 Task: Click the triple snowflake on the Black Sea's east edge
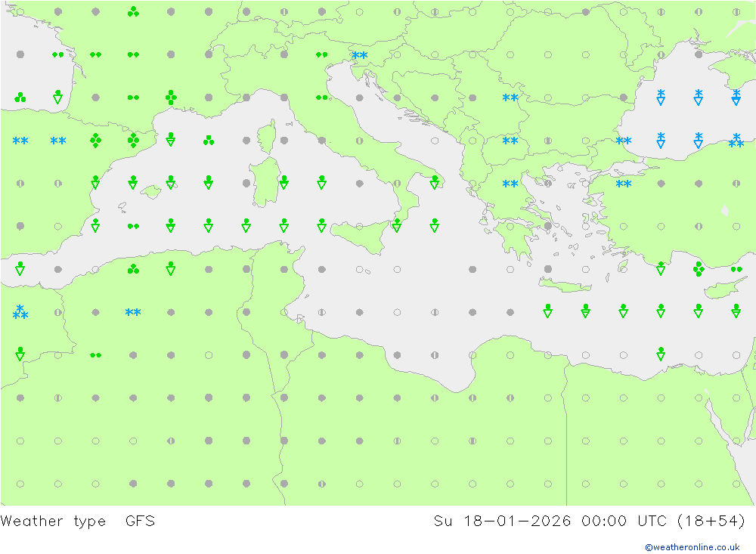[736, 141]
